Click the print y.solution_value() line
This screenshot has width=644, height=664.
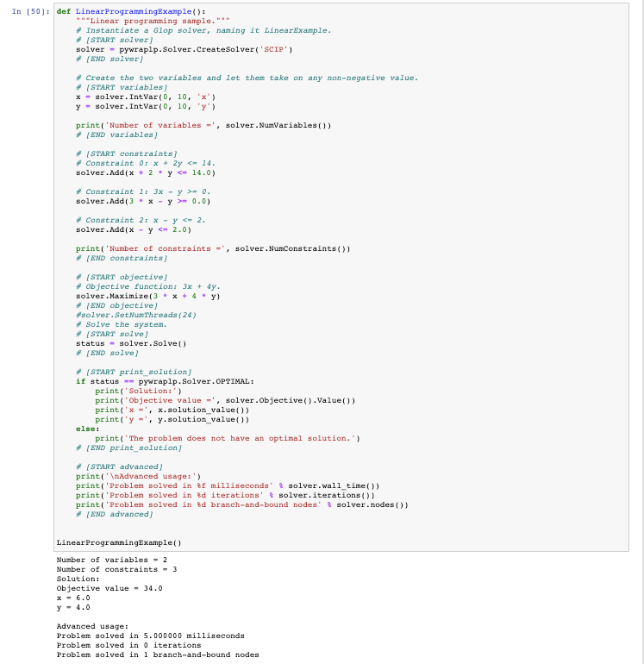point(172,419)
